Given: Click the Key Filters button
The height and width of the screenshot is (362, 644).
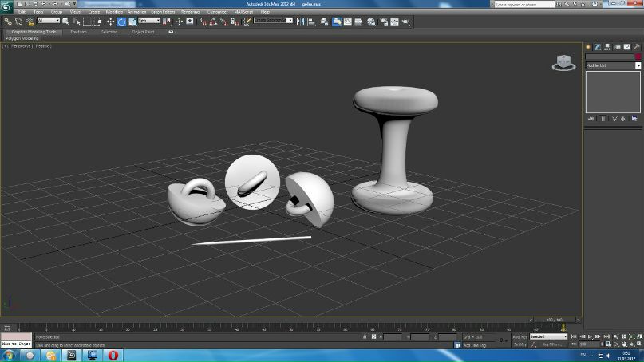Looking at the screenshot, I should (x=551, y=344).
